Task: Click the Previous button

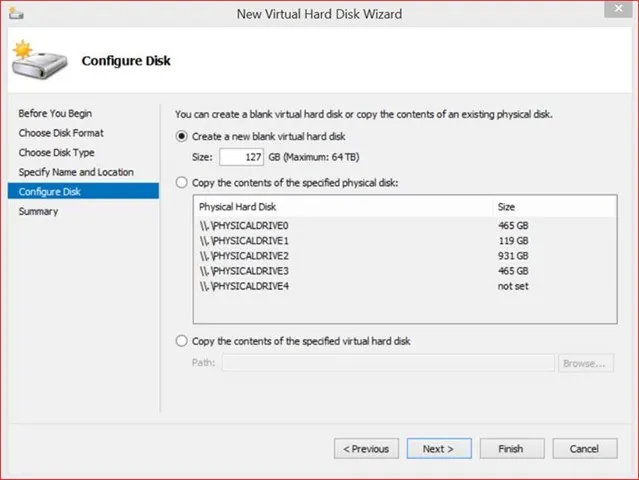Action: pos(366,449)
